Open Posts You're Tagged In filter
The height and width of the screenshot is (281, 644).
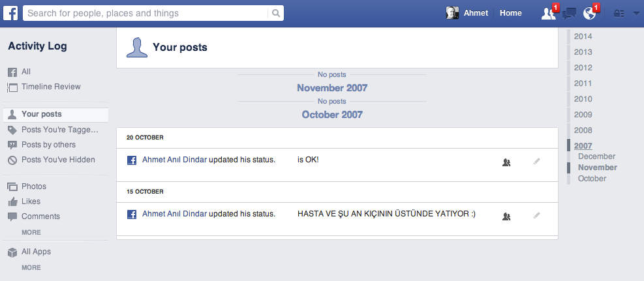pyautogui.click(x=60, y=130)
